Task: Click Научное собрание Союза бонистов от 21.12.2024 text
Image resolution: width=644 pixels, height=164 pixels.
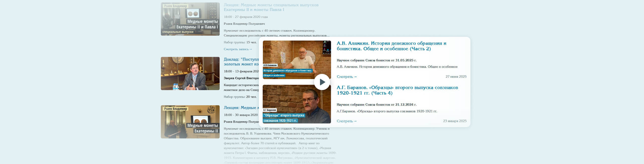Action: tap(377, 105)
